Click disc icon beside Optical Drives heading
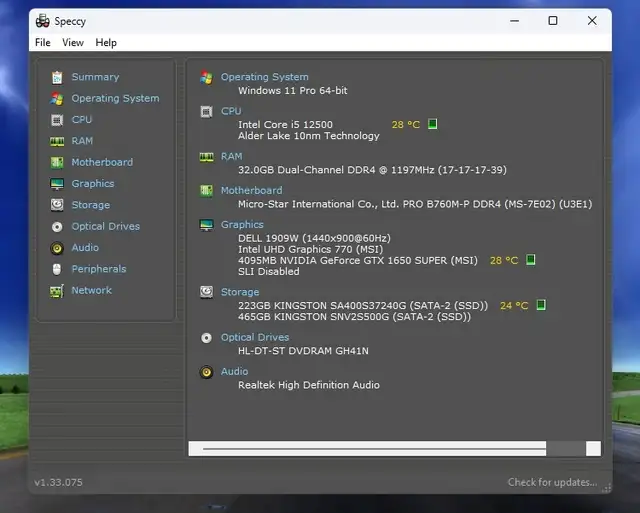 207,338
